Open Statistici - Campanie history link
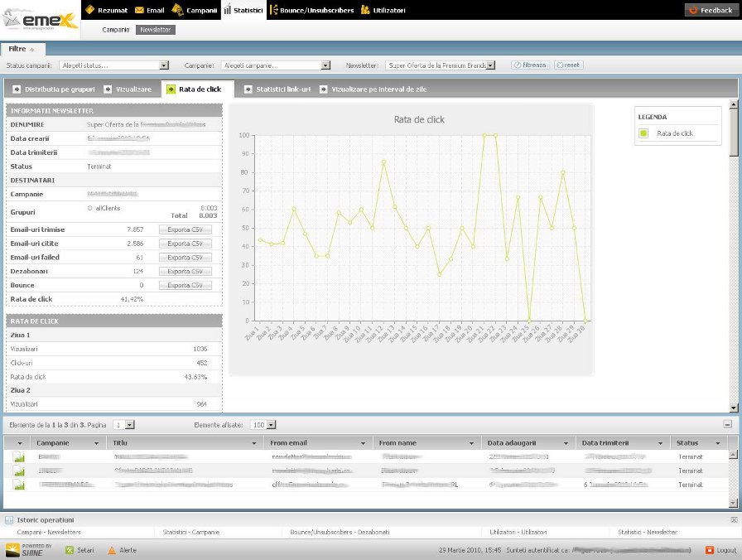This screenshot has height=560, width=742. pos(191,532)
